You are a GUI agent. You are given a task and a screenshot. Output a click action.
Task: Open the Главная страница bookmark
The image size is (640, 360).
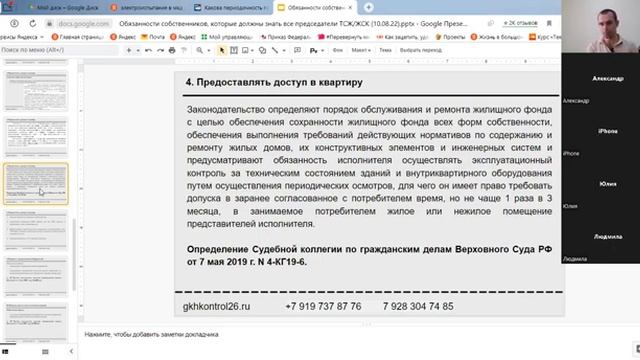coord(78,37)
